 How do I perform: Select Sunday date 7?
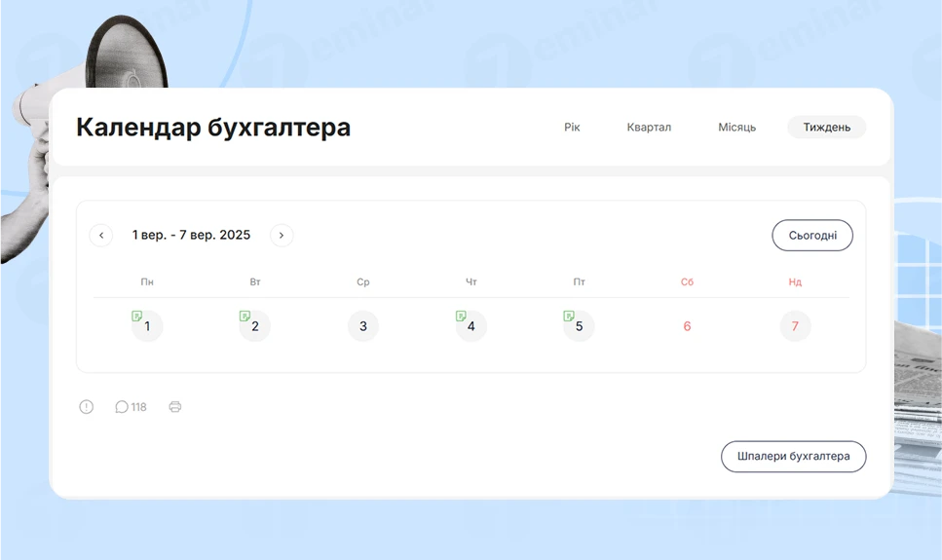(795, 326)
